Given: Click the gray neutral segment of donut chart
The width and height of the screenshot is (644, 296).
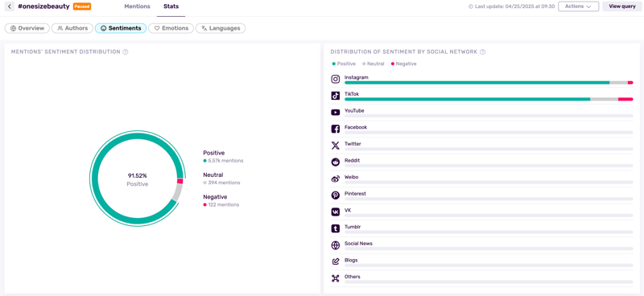Looking at the screenshot, I should pos(177,192).
